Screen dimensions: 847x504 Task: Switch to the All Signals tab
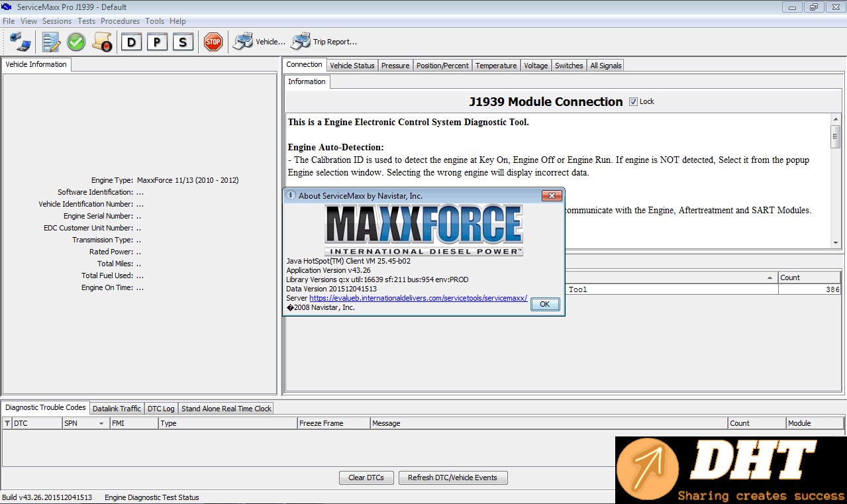(606, 66)
